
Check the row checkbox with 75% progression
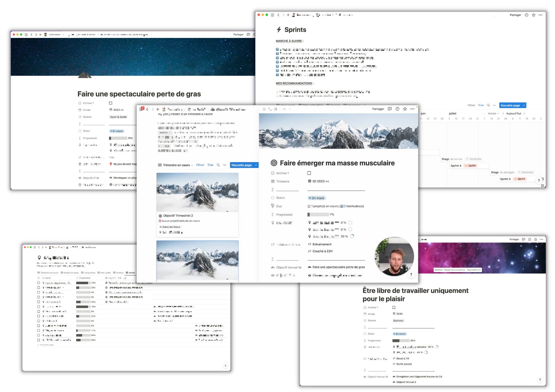pos(39,283)
